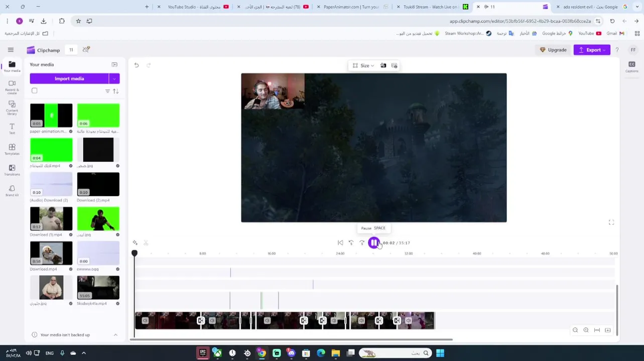Viewport: 644px width, 361px height.
Task: Open the Captions panel
Action: click(631, 67)
